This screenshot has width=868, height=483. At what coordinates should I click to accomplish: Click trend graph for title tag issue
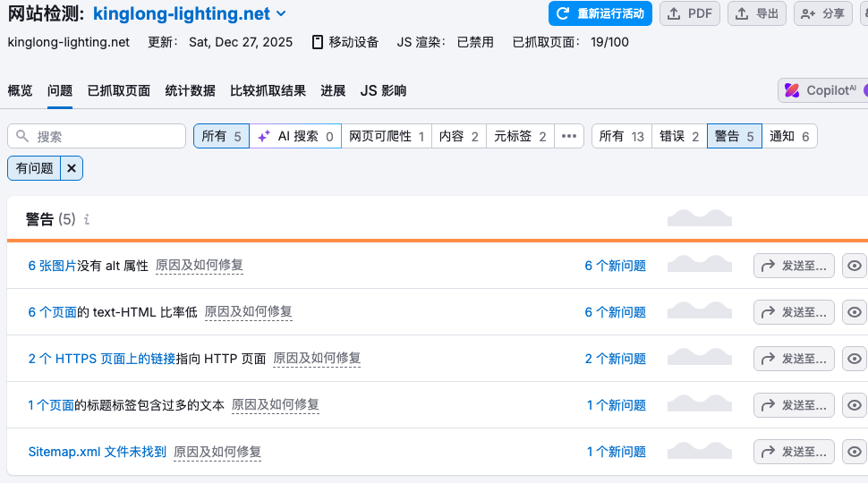pos(699,403)
